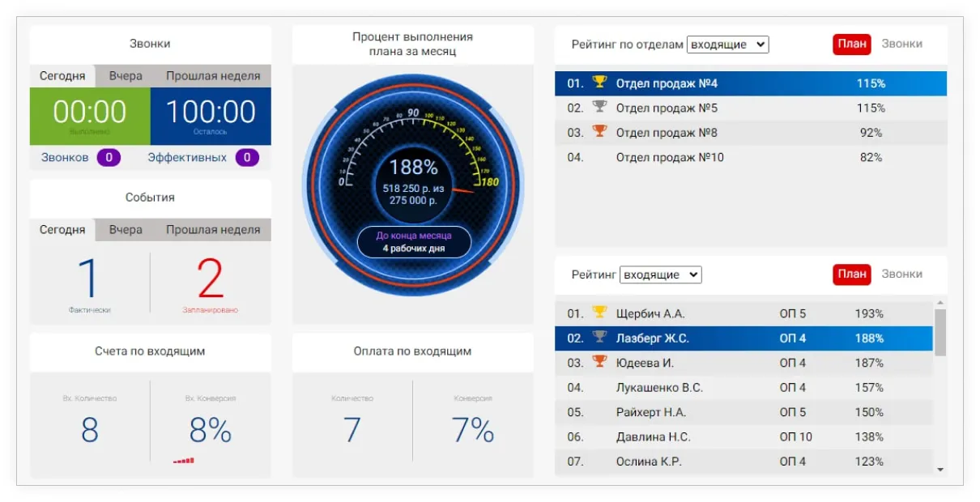
Task: Click the gold trophy beside Отдел продаж №4
Action: pyautogui.click(x=599, y=82)
